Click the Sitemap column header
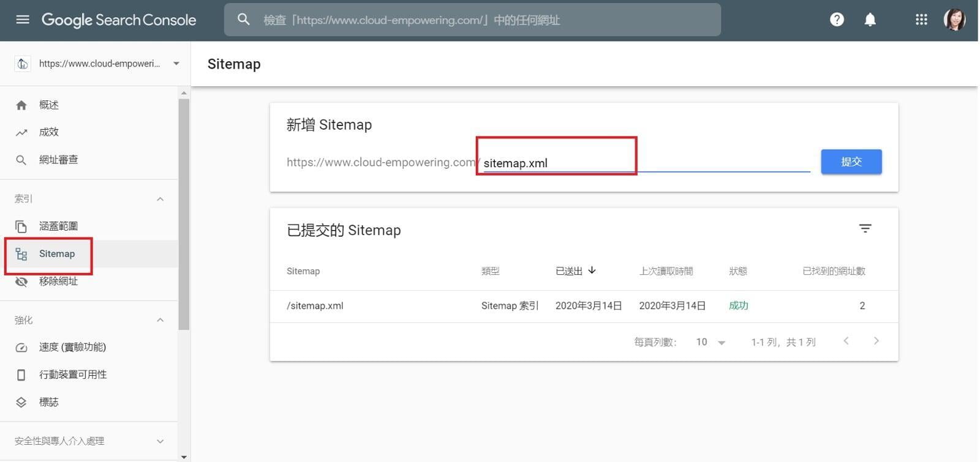980x462 pixels. [303, 271]
